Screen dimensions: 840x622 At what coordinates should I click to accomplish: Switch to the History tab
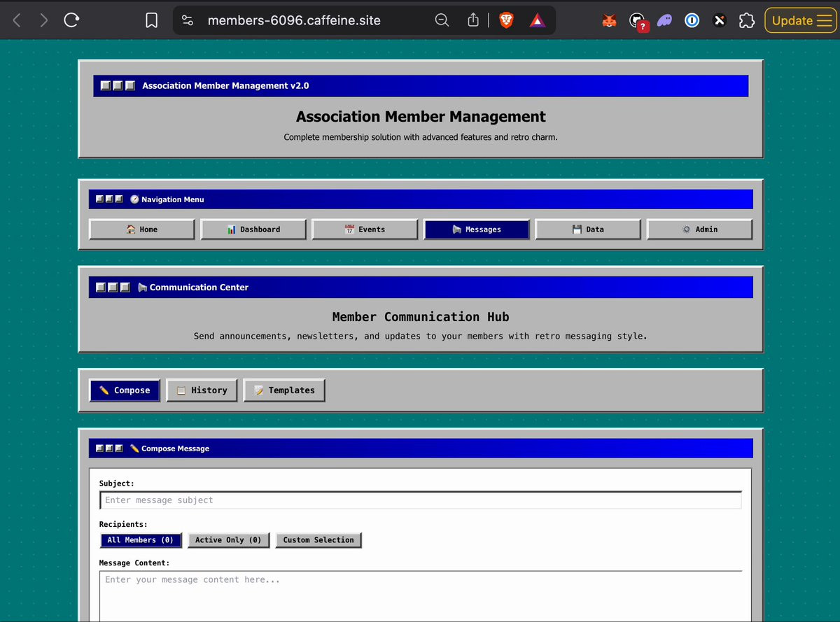(202, 390)
